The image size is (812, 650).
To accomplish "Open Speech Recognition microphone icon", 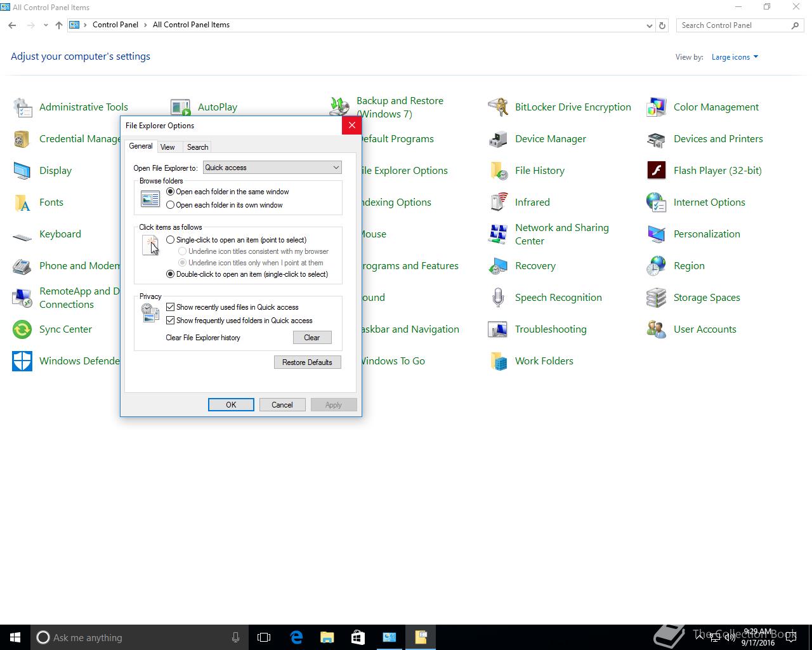I will coord(498,298).
